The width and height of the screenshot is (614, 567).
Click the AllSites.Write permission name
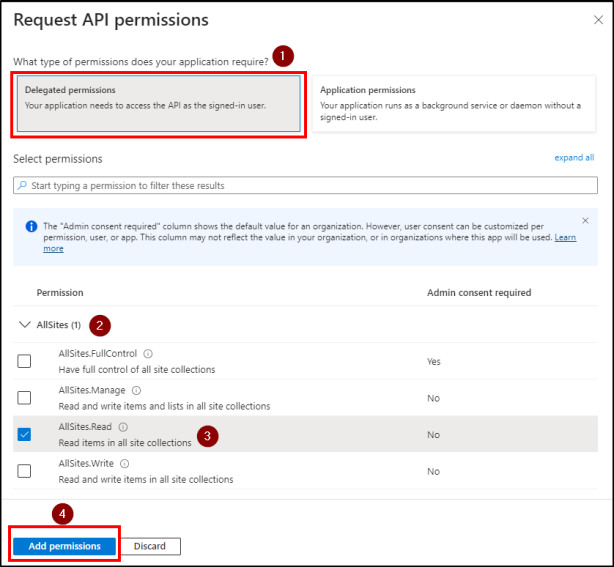86,464
